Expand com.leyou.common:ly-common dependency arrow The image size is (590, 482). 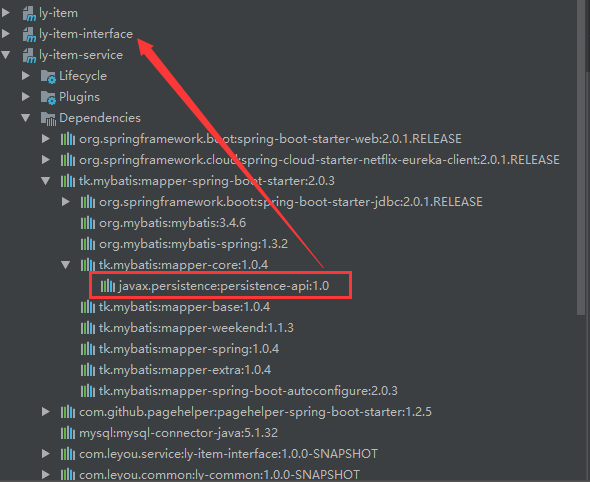coord(46,474)
